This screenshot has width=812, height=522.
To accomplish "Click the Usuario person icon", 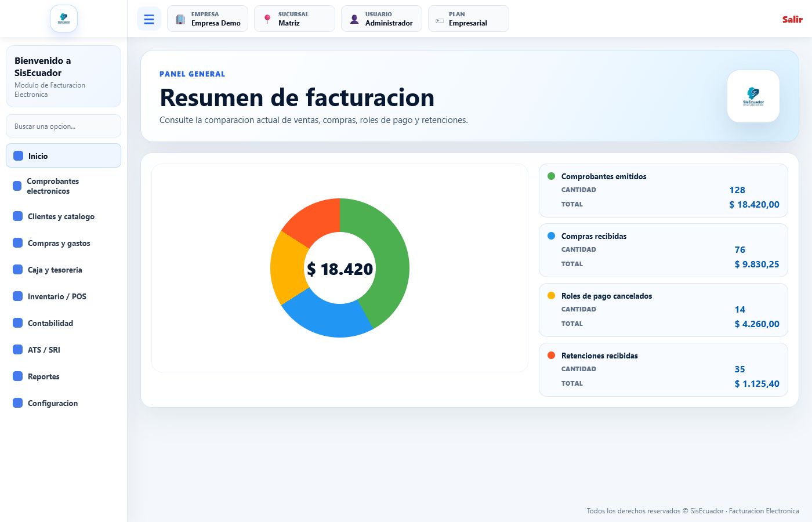I will pos(354,19).
